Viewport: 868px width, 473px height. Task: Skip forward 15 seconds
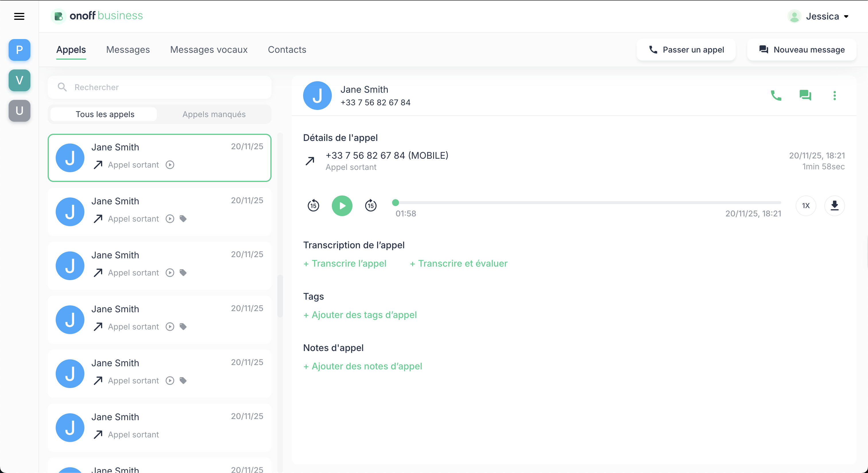click(x=371, y=206)
